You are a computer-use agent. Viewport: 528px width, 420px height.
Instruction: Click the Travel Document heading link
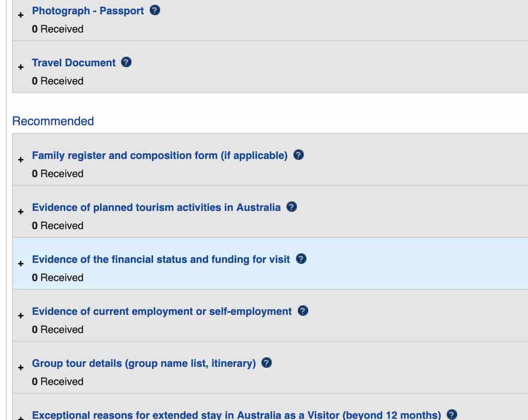(73, 63)
